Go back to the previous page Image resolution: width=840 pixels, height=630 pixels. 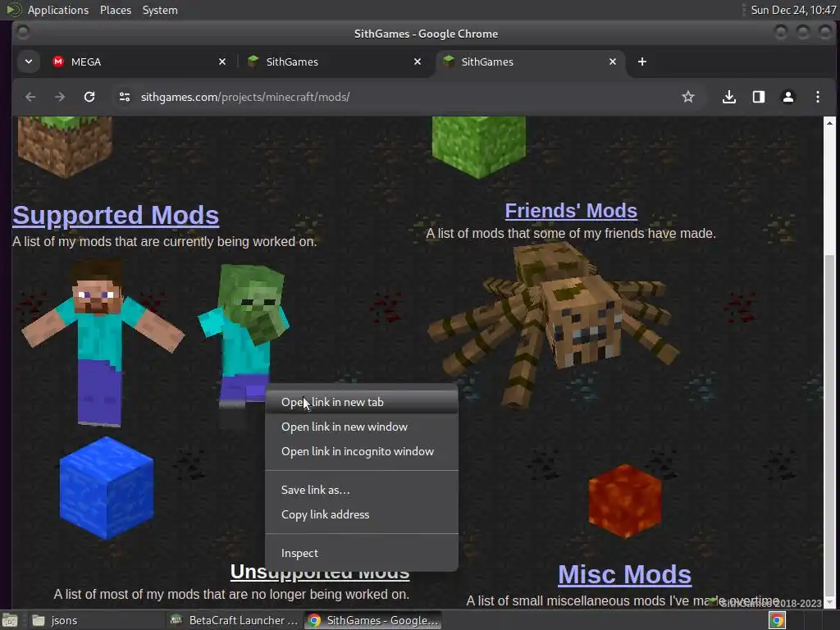30,97
